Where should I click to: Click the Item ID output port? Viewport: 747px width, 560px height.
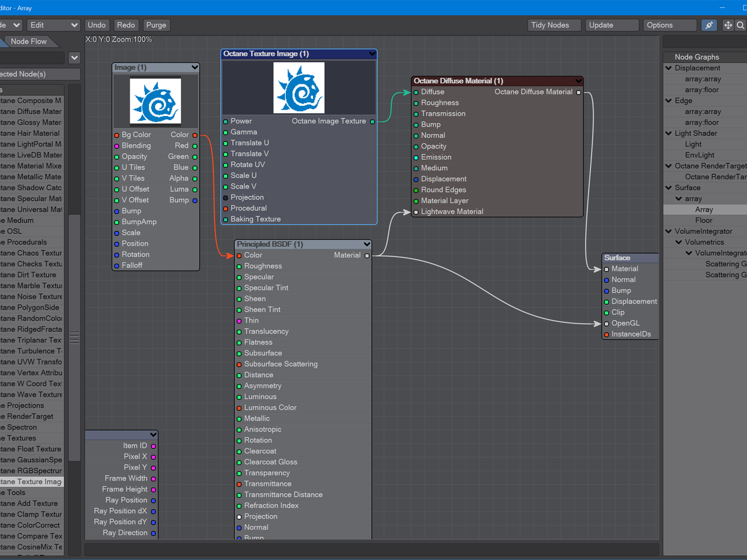153,446
